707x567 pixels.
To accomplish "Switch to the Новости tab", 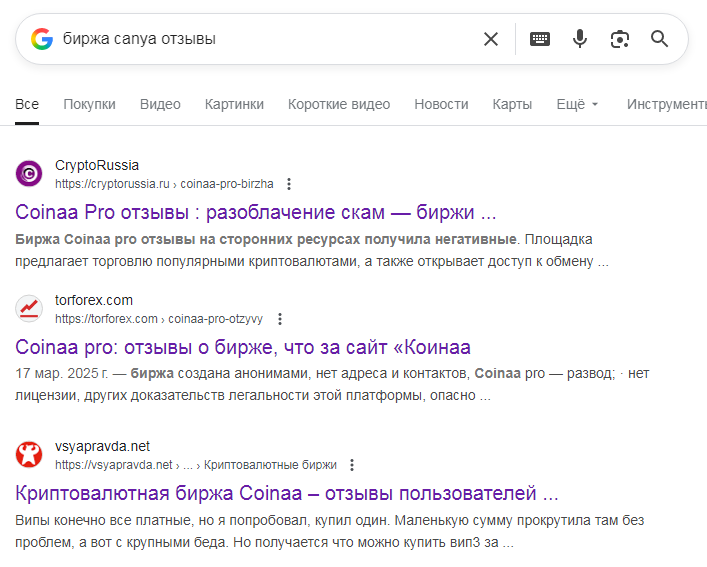I will coord(441,104).
